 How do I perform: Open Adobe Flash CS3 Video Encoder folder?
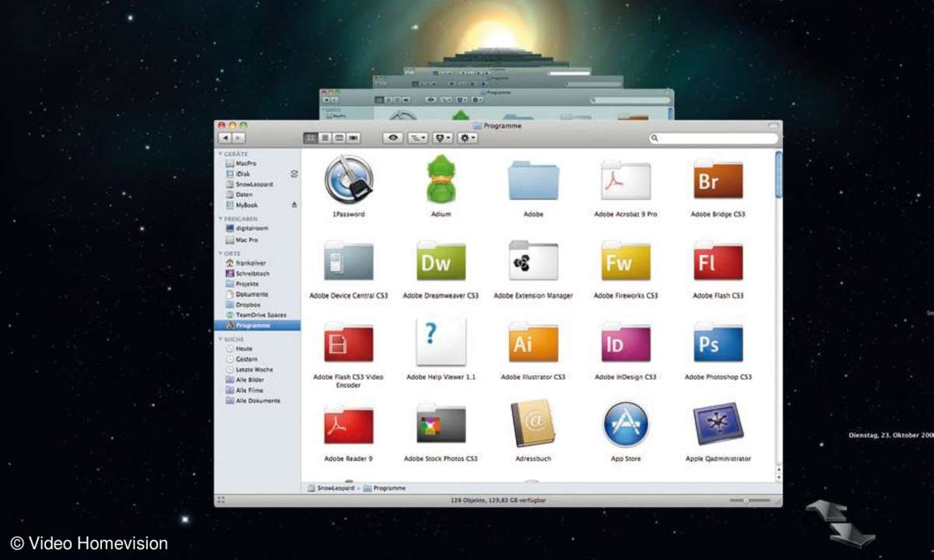(348, 343)
